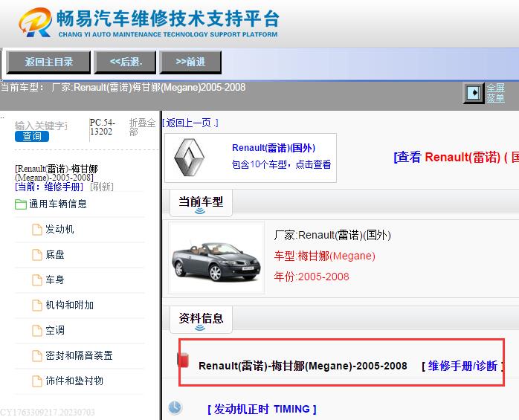Click the sidebar [Renault(雷诺)-梅甘娜 heading text
Image resolution: width=519 pixels, height=420 pixels.
[x=57, y=173]
